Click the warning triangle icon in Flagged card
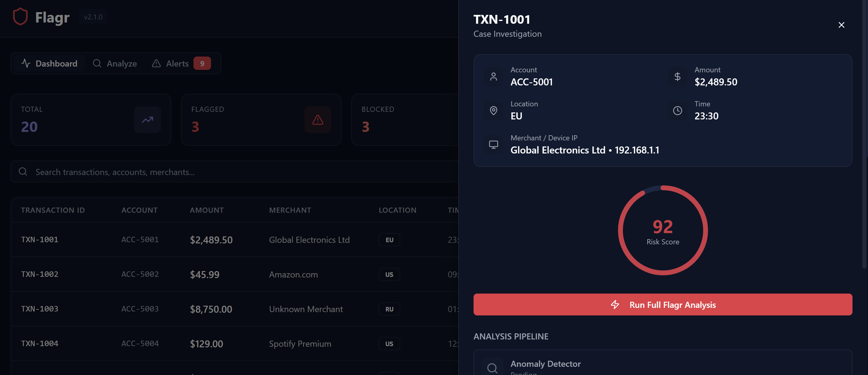 [x=318, y=120]
